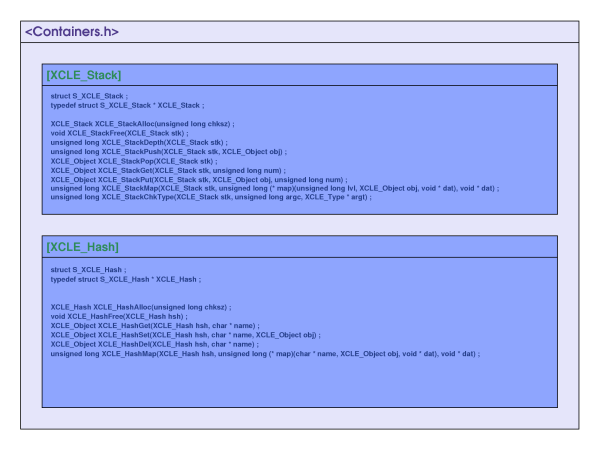Click the <Containers.h> title header

point(72,32)
